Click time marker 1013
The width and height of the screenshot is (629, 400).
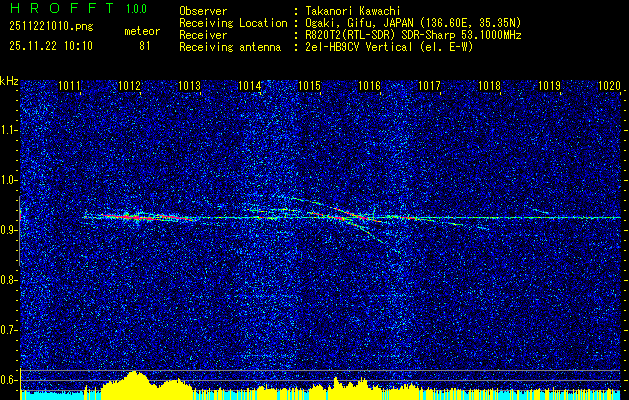pyautogui.click(x=189, y=86)
